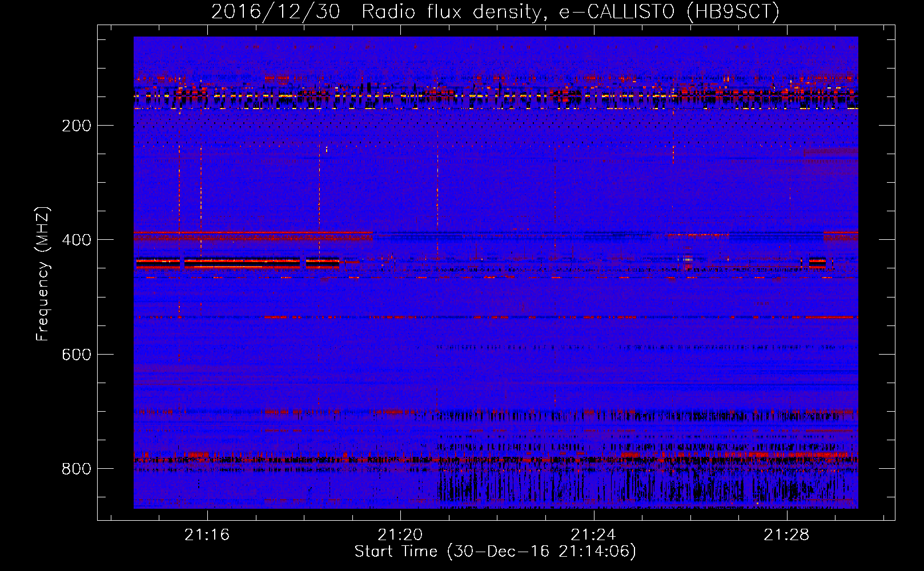Click the 21:20 time tick label
The image size is (924, 571).
tap(400, 534)
